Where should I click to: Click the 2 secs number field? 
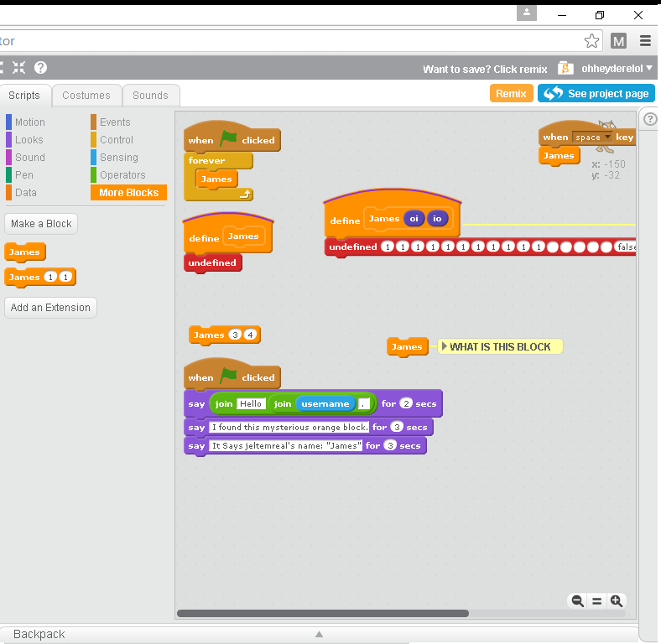point(406,403)
